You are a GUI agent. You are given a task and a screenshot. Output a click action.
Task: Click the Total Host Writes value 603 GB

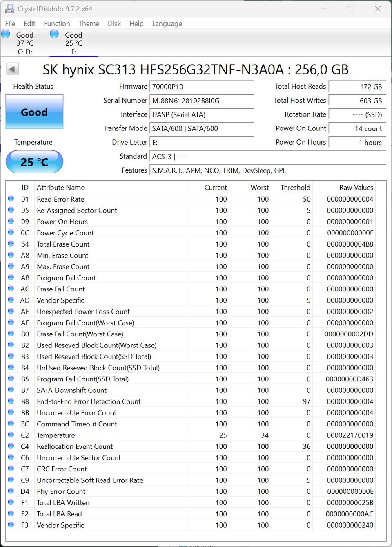point(357,101)
